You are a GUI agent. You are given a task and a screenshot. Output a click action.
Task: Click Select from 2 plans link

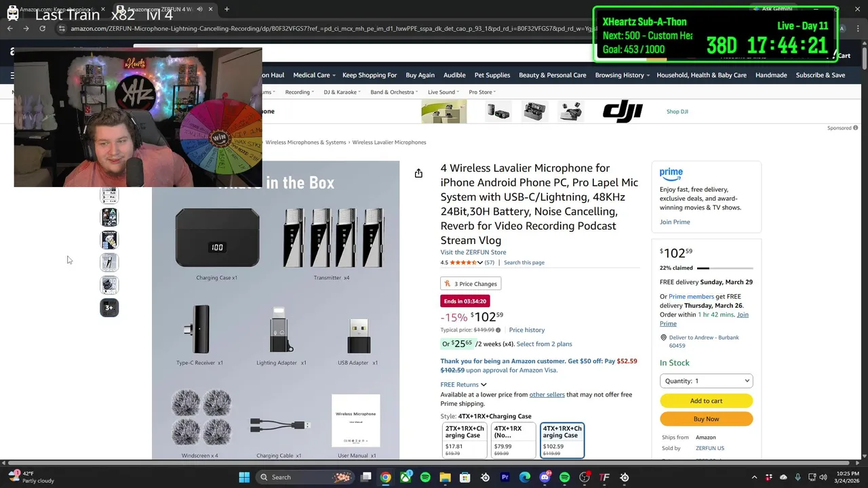click(544, 344)
